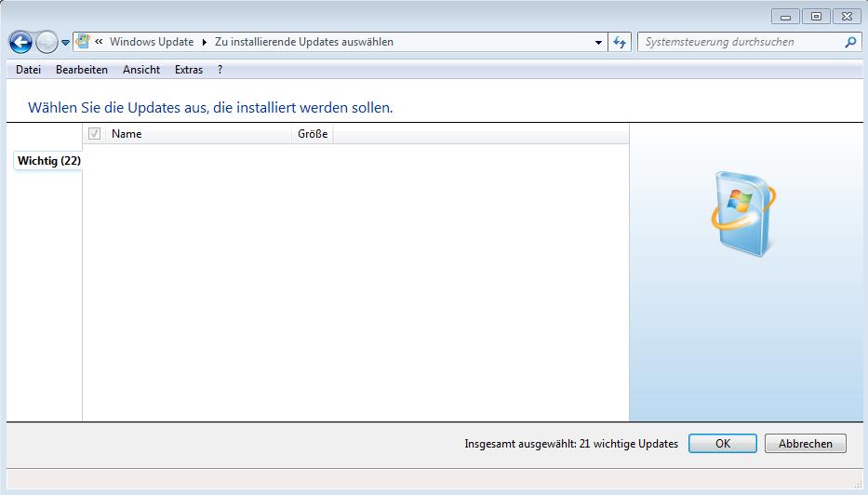Open the Extras menu

189,70
